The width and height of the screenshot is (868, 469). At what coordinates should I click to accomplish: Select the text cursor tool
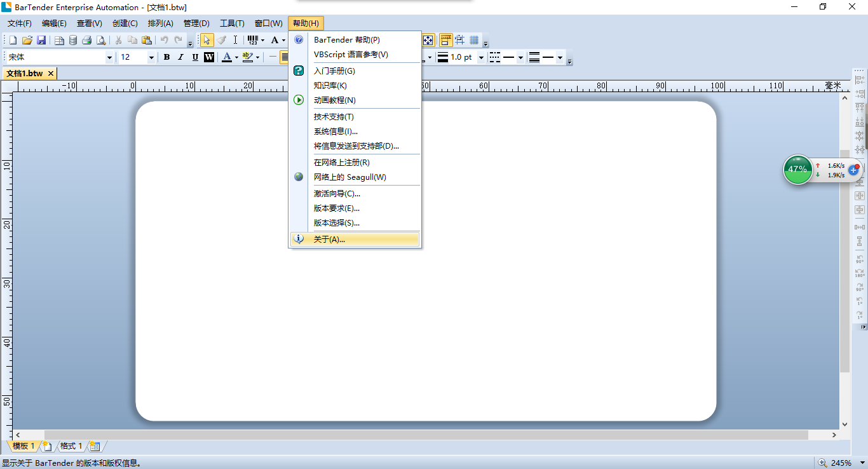pyautogui.click(x=235, y=41)
